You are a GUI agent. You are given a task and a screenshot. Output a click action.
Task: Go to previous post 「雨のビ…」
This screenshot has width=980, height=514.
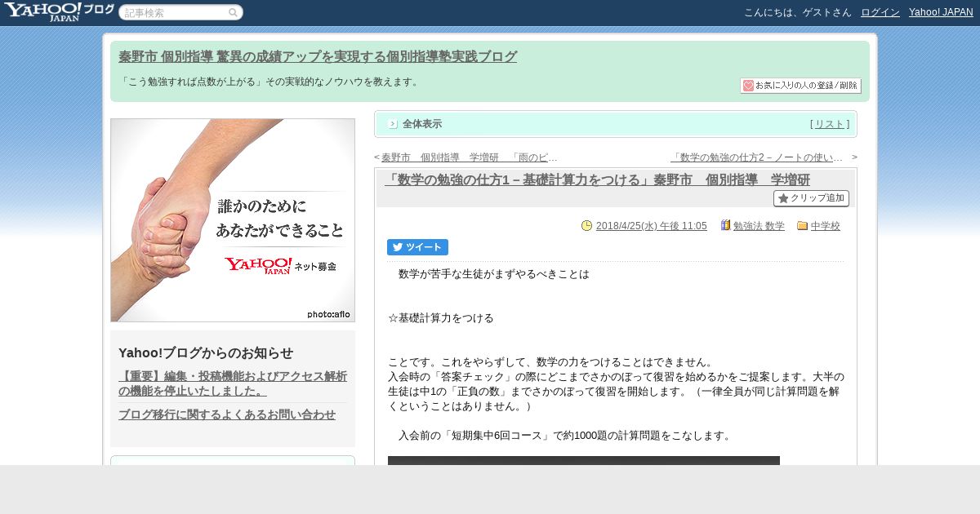[470, 157]
